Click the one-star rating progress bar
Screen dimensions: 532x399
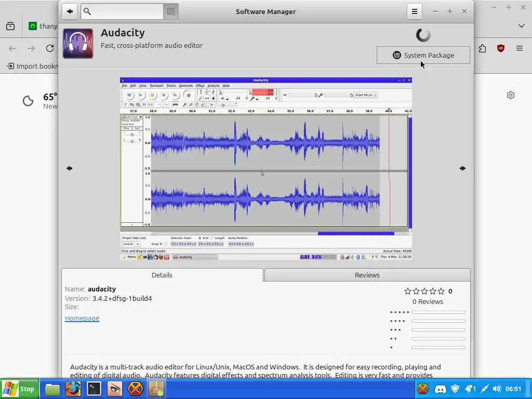[438, 348]
